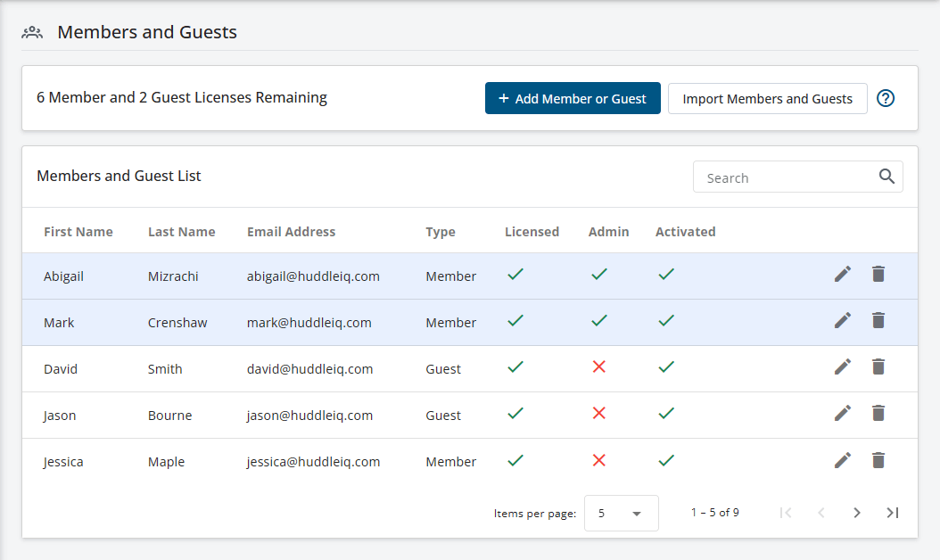Delete Mark Crenshaw using trash icon
Viewport: 940px width, 560px height.
878,320
